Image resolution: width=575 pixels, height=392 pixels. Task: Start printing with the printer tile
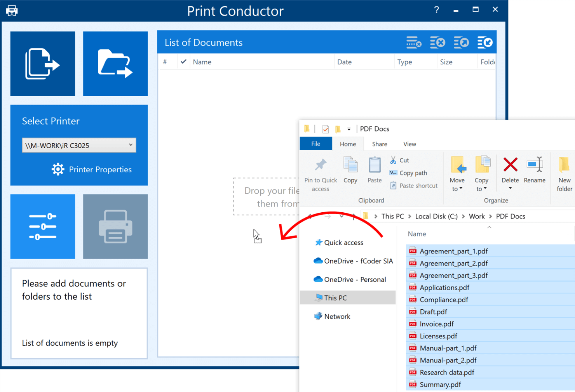coord(115,226)
